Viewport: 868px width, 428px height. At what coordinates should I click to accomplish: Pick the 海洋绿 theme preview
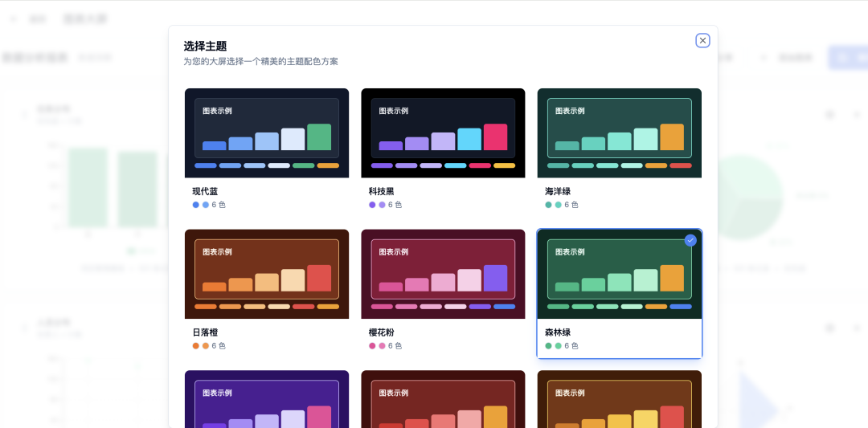[620, 133]
